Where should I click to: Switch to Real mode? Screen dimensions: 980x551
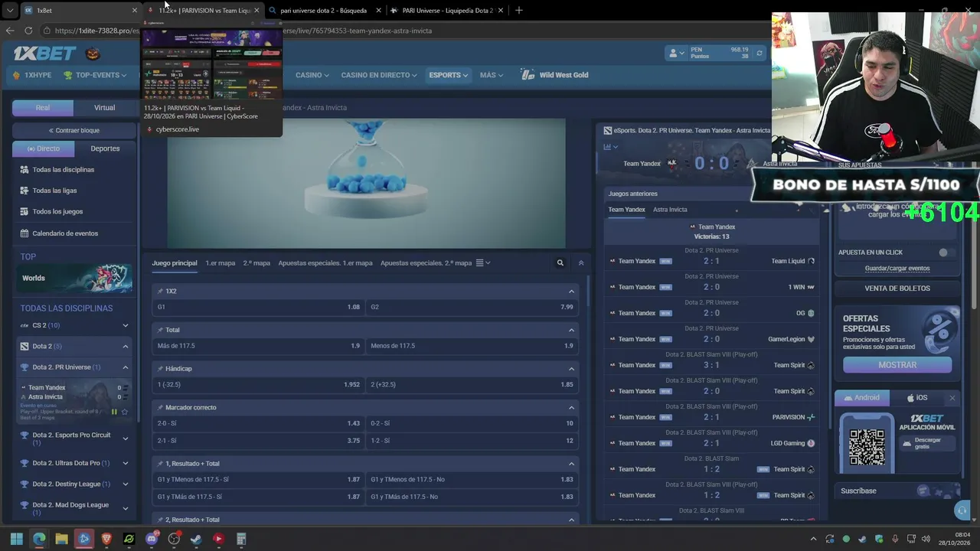(43, 108)
